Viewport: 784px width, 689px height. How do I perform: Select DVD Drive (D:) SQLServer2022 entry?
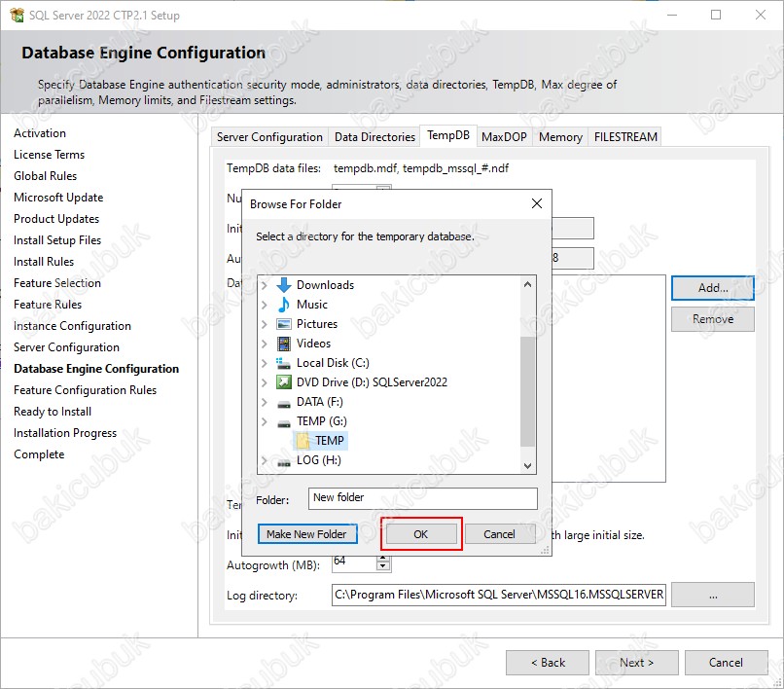click(372, 382)
